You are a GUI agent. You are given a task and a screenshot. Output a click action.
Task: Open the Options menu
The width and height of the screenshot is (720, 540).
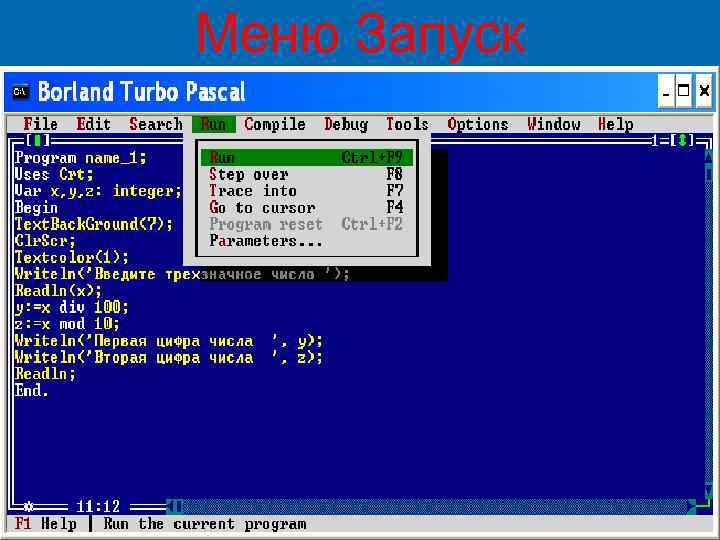[x=478, y=124]
